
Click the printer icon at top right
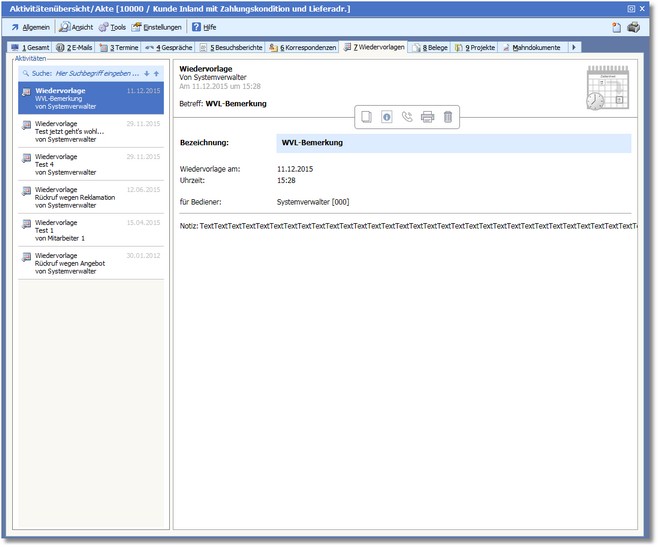634,27
